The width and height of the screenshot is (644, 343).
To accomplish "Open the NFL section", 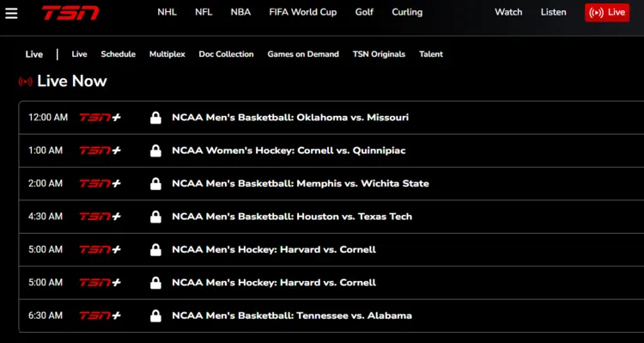I will click(204, 12).
